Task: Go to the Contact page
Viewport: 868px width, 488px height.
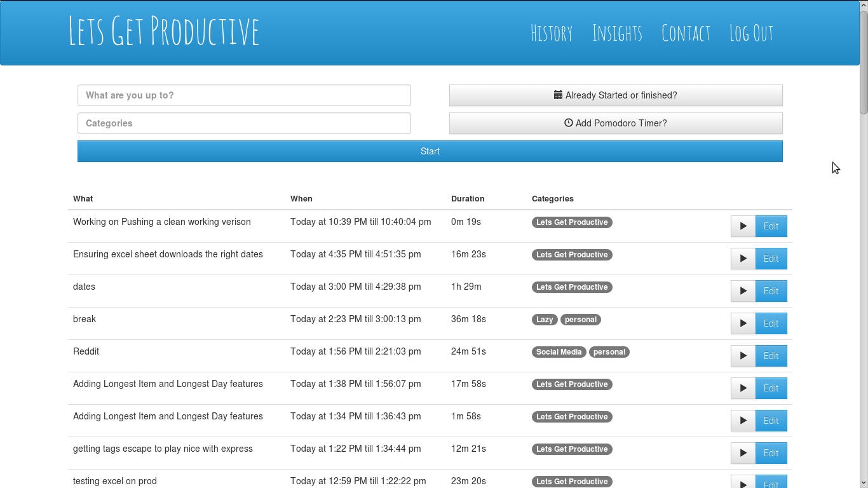Action: pyautogui.click(x=686, y=33)
